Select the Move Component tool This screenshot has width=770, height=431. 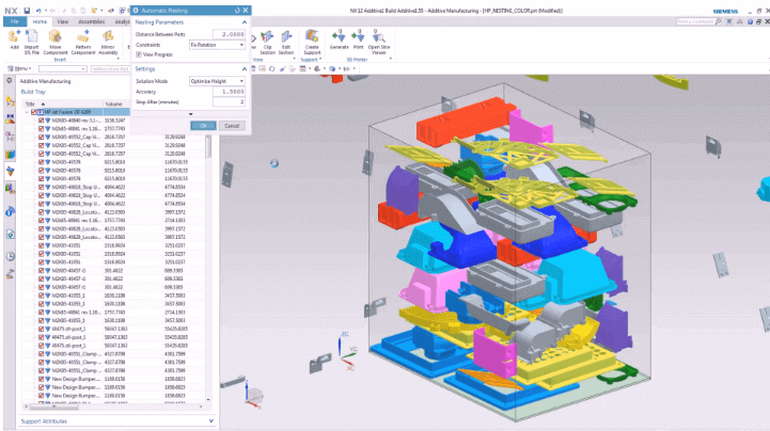point(55,42)
